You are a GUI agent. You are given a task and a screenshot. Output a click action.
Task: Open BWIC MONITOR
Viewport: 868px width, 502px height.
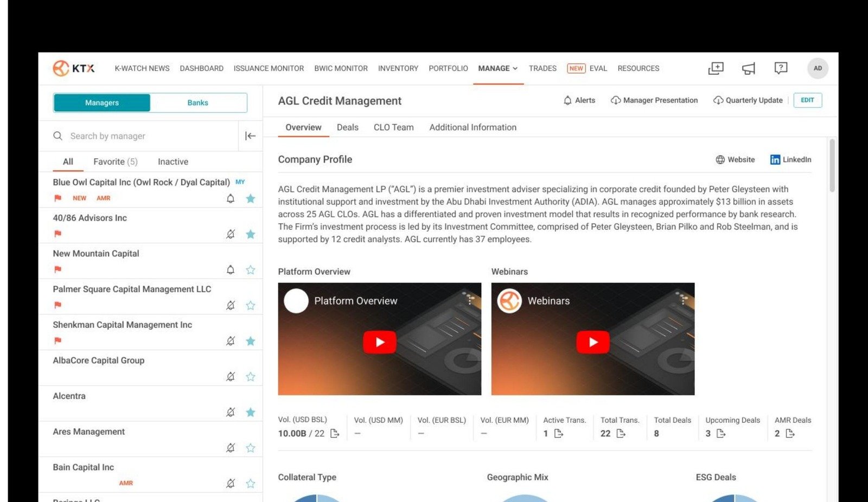click(x=341, y=68)
